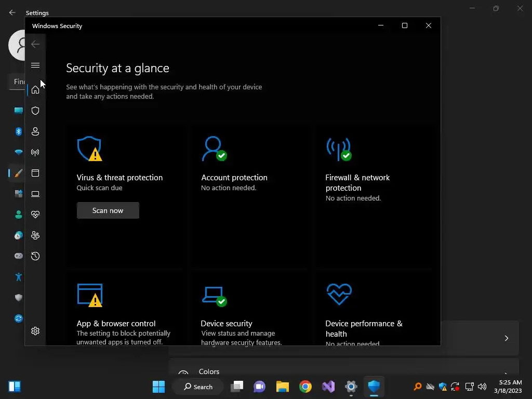Open Device security laptop sidebar icon
532x399 pixels.
[x=35, y=194]
